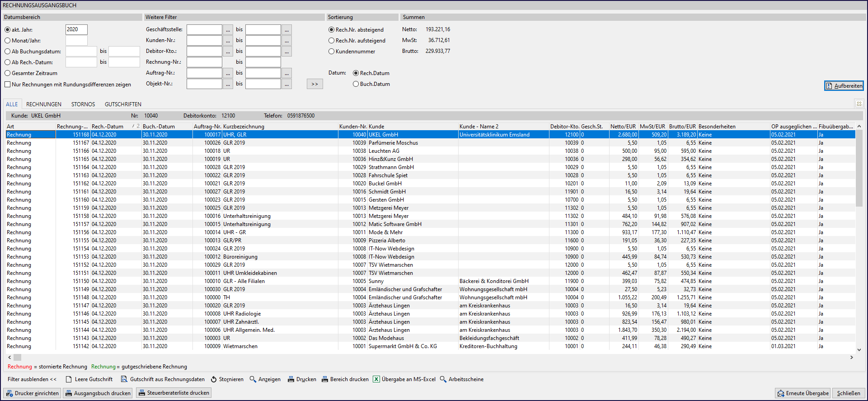Viewport: 868px width, 401px height.
Task: Switch to the STORNOS tab
Action: pos(83,104)
